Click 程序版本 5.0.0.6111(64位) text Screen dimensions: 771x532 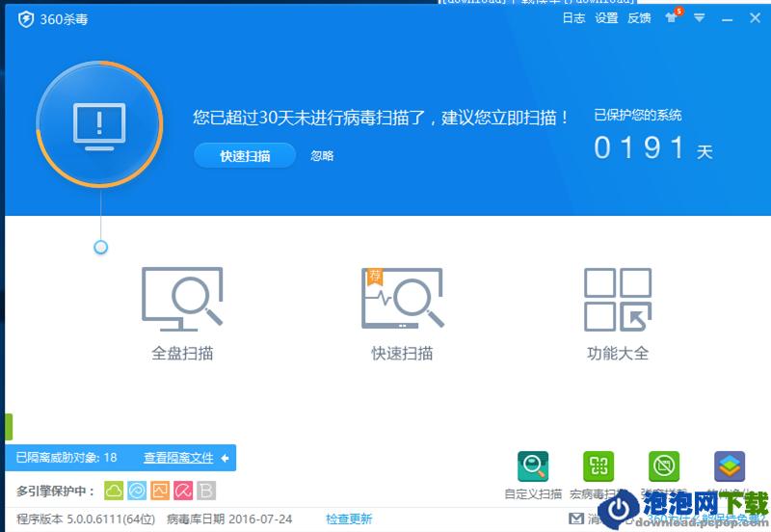pos(86,519)
